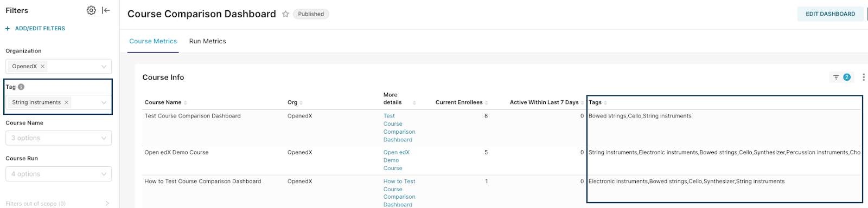The height and width of the screenshot is (208, 868).
Task: Click the Course Info chart title
Action: point(163,77)
